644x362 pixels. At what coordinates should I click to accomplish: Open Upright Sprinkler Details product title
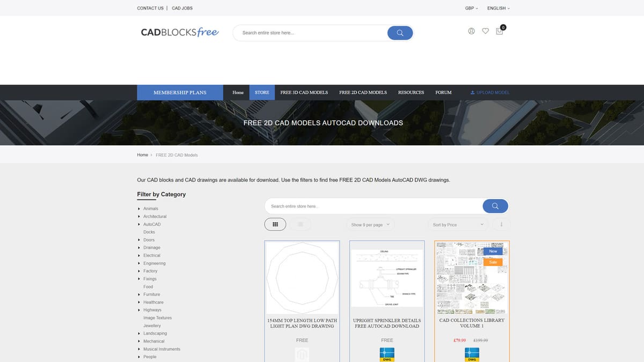387,323
